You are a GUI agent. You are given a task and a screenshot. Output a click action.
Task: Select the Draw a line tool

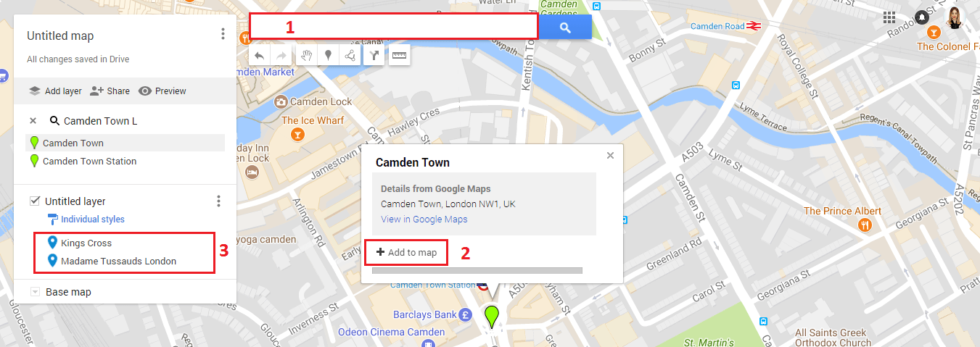tap(350, 56)
